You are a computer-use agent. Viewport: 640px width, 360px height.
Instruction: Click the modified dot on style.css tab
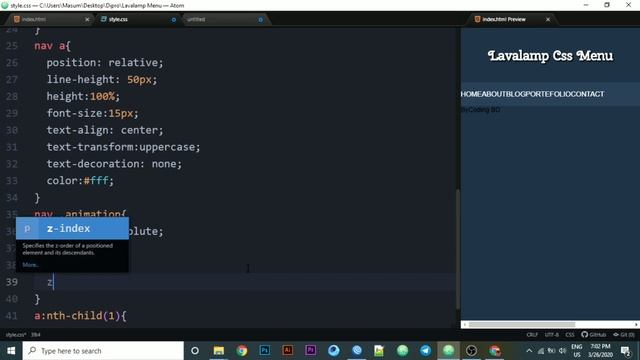(173, 20)
